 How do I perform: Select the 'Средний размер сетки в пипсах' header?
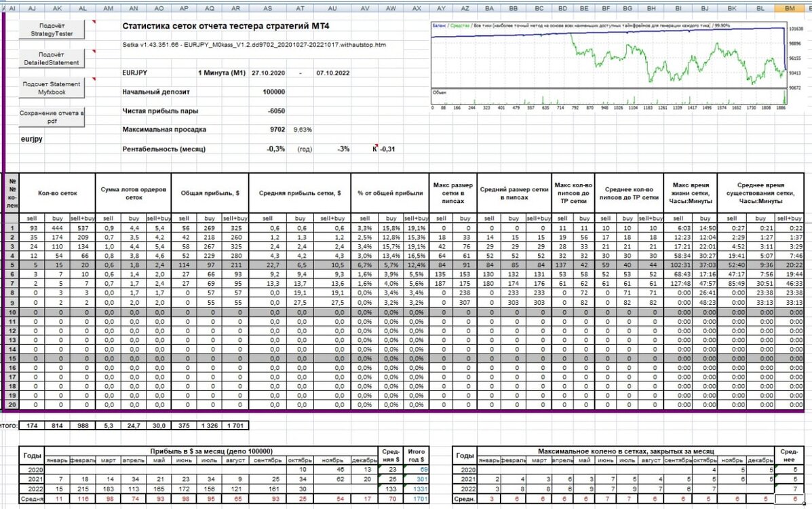[514, 193]
